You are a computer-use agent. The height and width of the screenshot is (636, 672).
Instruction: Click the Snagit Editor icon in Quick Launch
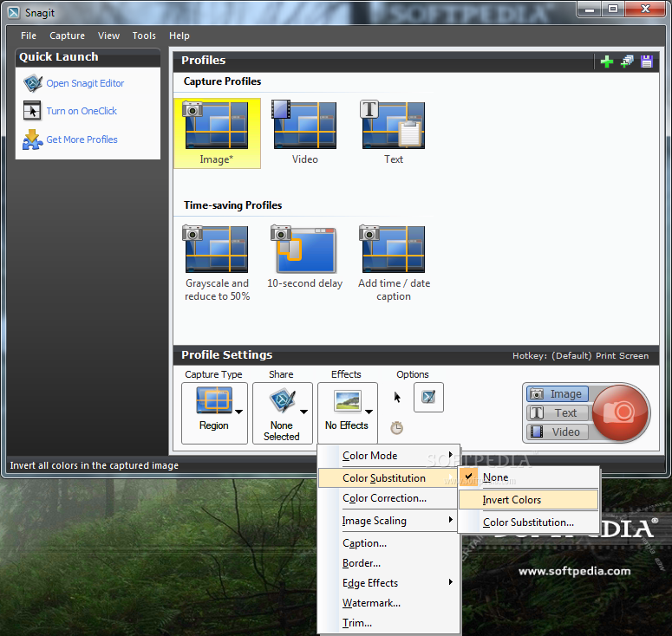coord(33,83)
